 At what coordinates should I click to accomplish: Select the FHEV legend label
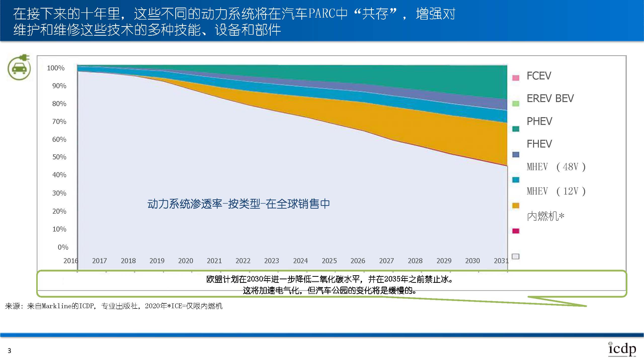click(539, 144)
